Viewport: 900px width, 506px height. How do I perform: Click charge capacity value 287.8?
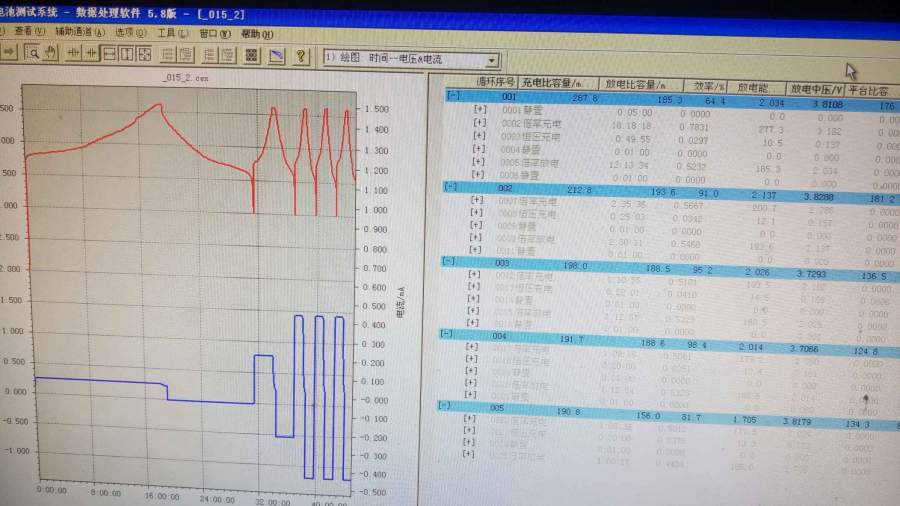pyautogui.click(x=585, y=98)
